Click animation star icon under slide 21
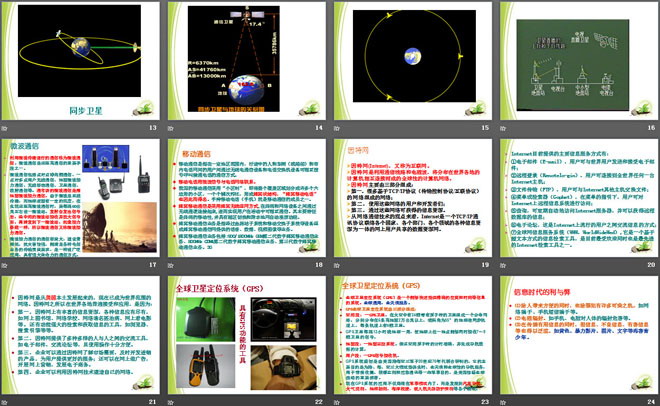This screenshot has height=406, width=660. pos(5,402)
